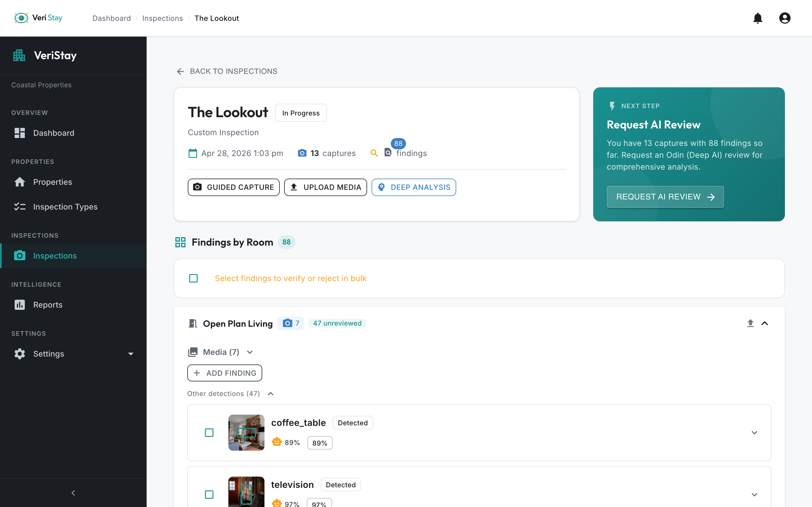
Task: Open the coffee_table finding thumbnail
Action: coord(246,433)
